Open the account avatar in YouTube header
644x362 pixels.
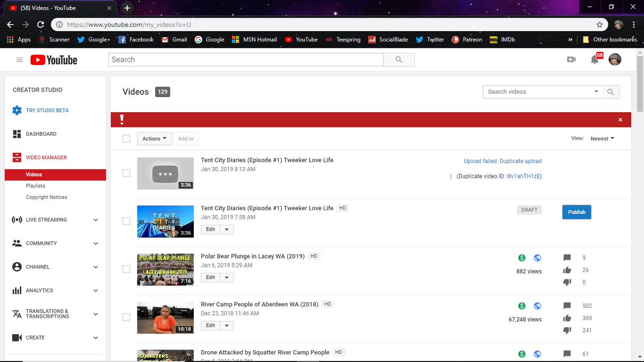click(615, 60)
